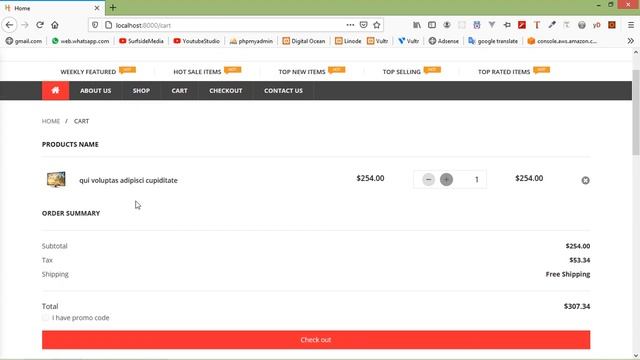This screenshot has width=640, height=360.
Task: Click the orange T extension icon
Action: click(537, 25)
